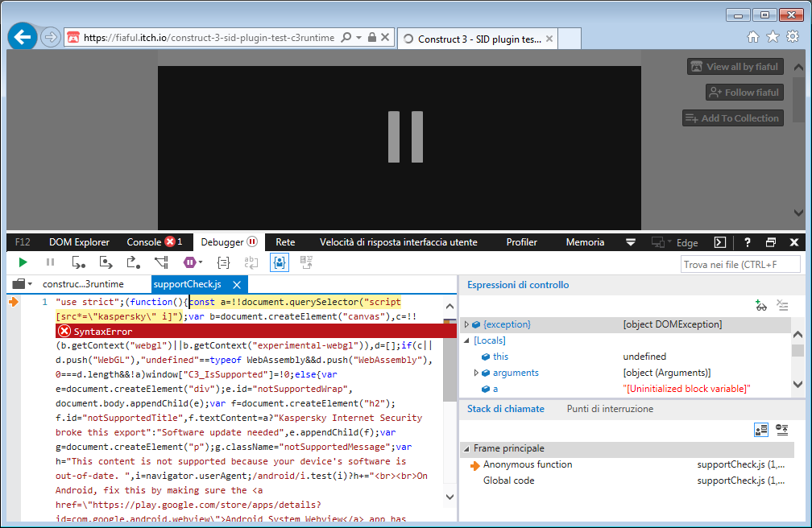
Task: Click the Edge document mode label
Action: coord(687,243)
